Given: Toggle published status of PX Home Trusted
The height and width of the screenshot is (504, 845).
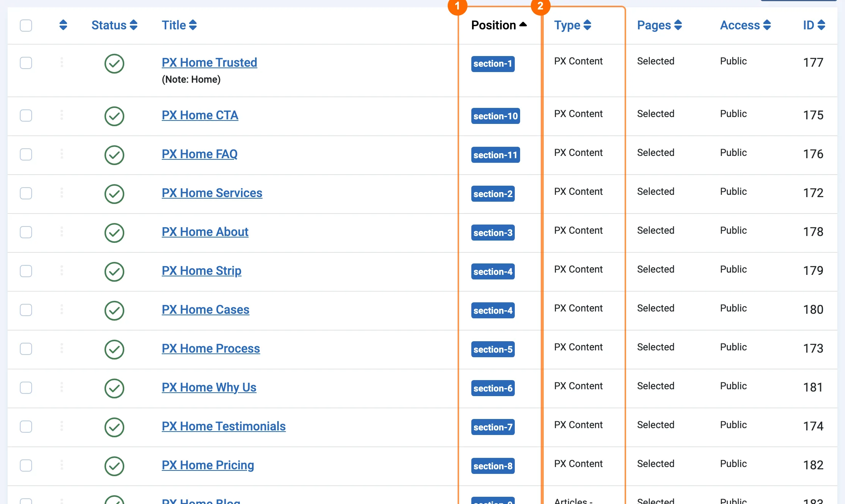Looking at the screenshot, I should (x=114, y=64).
